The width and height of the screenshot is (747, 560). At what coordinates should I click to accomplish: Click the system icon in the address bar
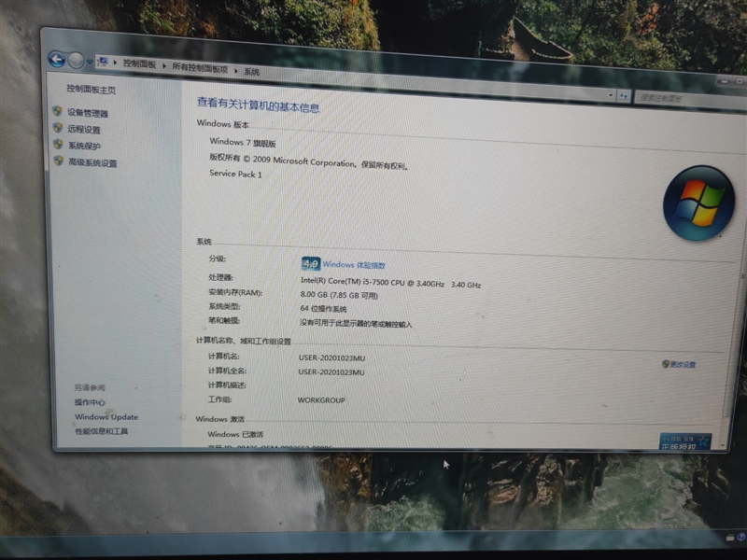(x=101, y=59)
